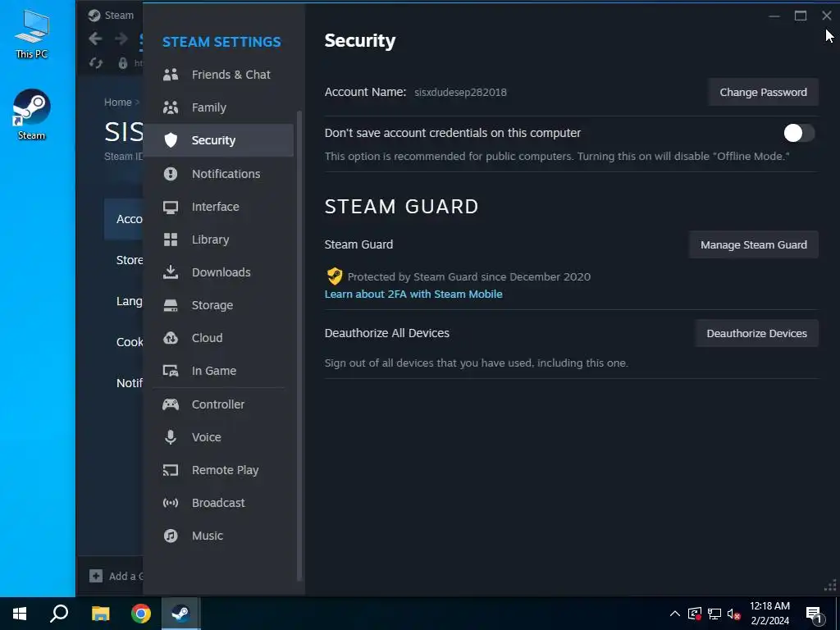This screenshot has width=840, height=630.
Task: Click the muted volume tray icon
Action: click(734, 614)
